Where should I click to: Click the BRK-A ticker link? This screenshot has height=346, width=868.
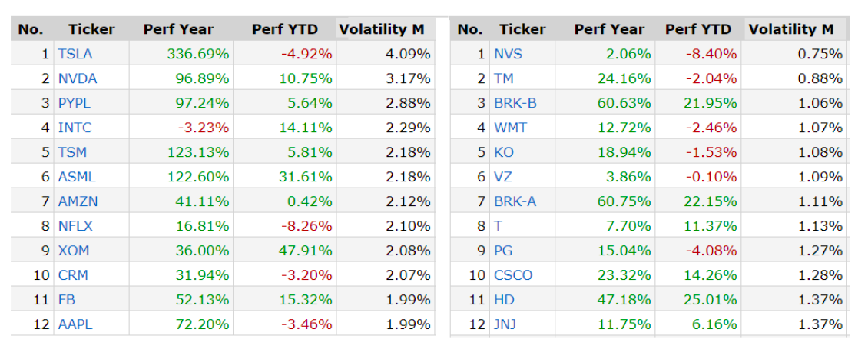515,201
